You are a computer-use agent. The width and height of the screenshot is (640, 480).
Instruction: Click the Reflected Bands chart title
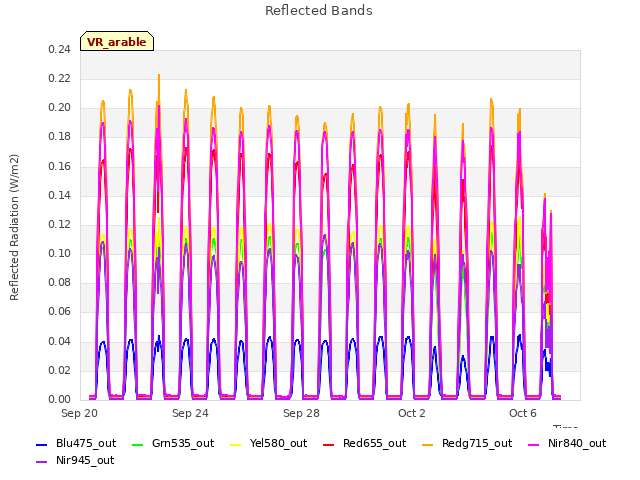tap(319, 11)
